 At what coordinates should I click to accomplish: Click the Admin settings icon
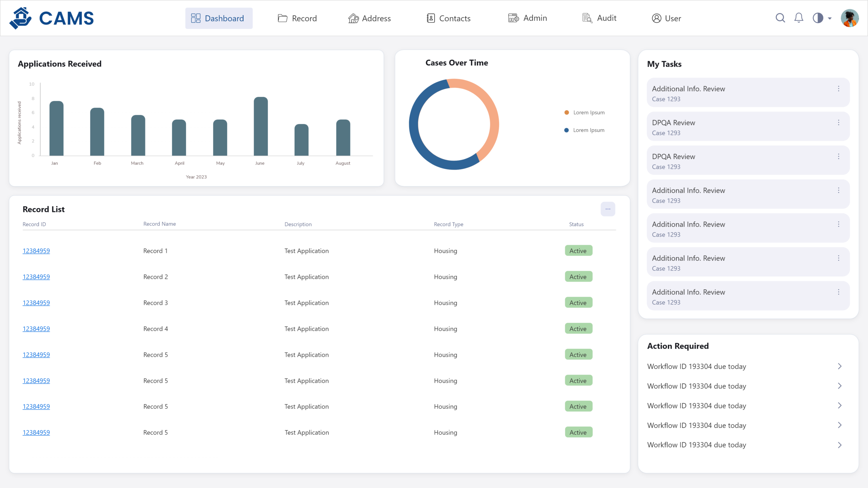click(x=513, y=18)
